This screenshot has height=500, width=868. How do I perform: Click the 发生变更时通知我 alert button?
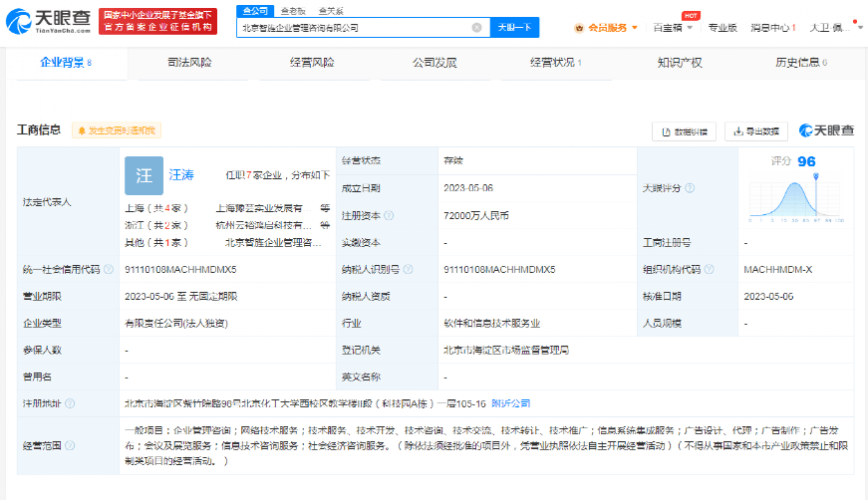117,130
